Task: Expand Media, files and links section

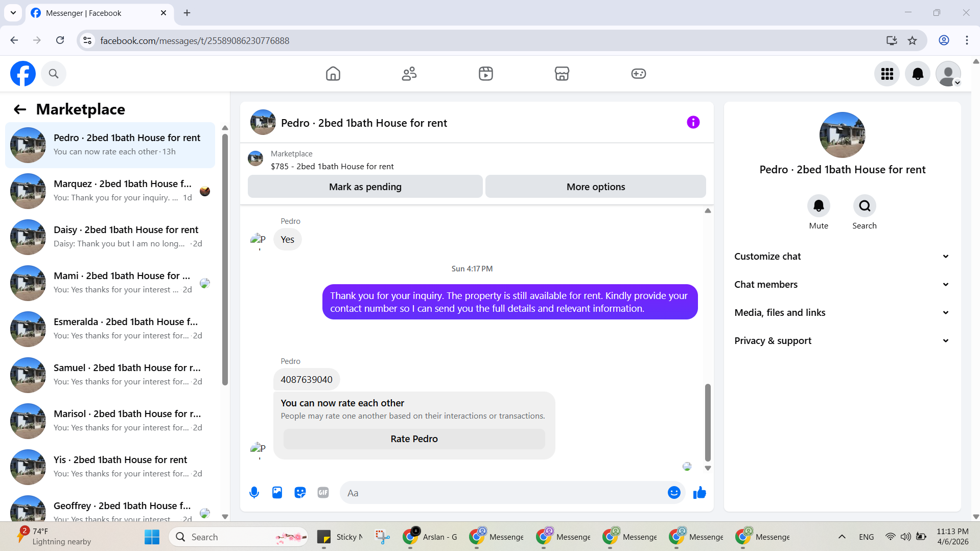Action: click(842, 312)
